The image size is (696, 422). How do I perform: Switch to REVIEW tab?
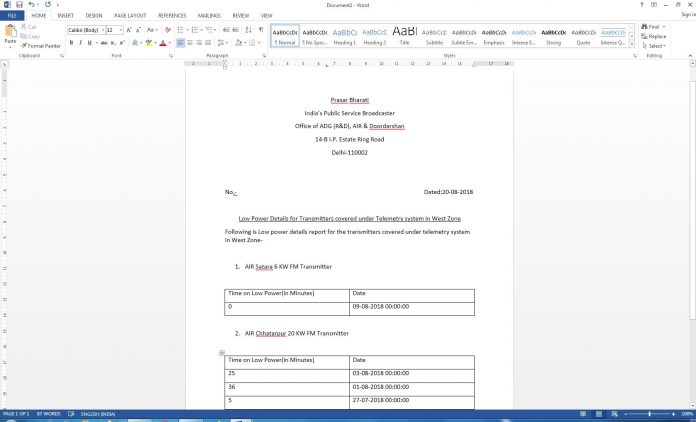click(241, 16)
